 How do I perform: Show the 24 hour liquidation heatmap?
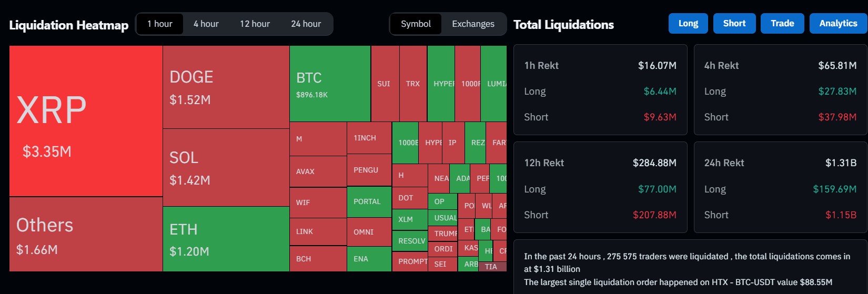306,24
